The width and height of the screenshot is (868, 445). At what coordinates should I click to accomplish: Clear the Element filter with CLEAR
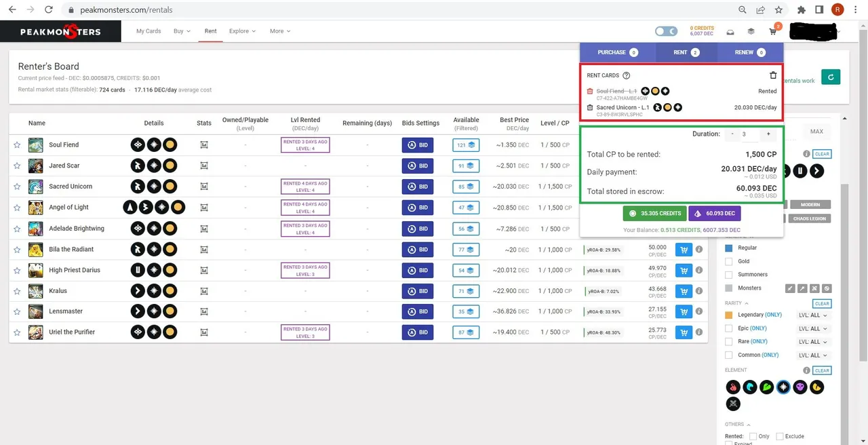pyautogui.click(x=822, y=370)
